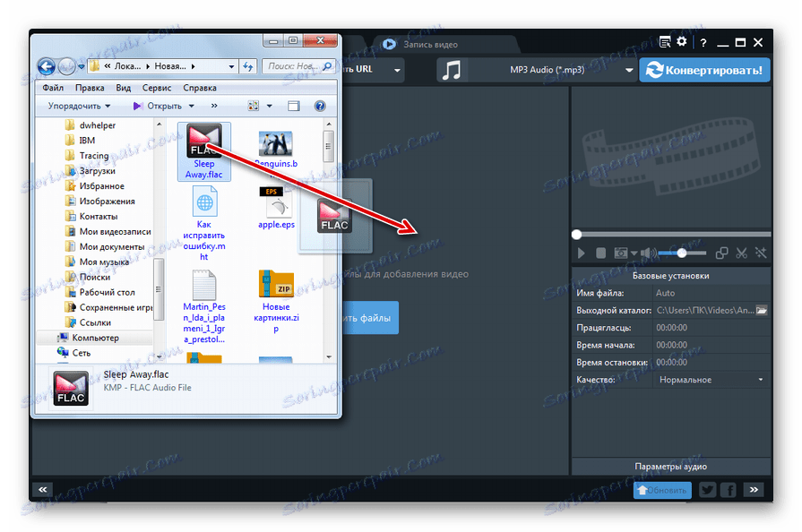Open the Качество quality dropdown

coord(711,380)
